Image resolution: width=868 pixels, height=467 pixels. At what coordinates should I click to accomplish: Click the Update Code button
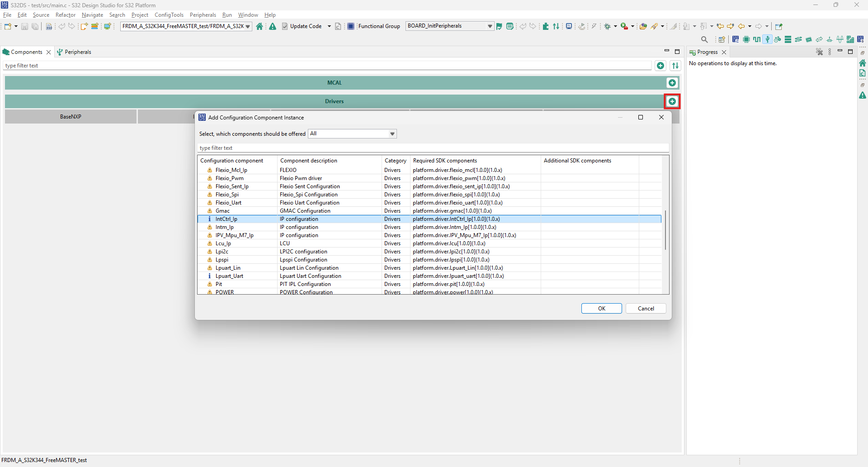click(x=302, y=26)
